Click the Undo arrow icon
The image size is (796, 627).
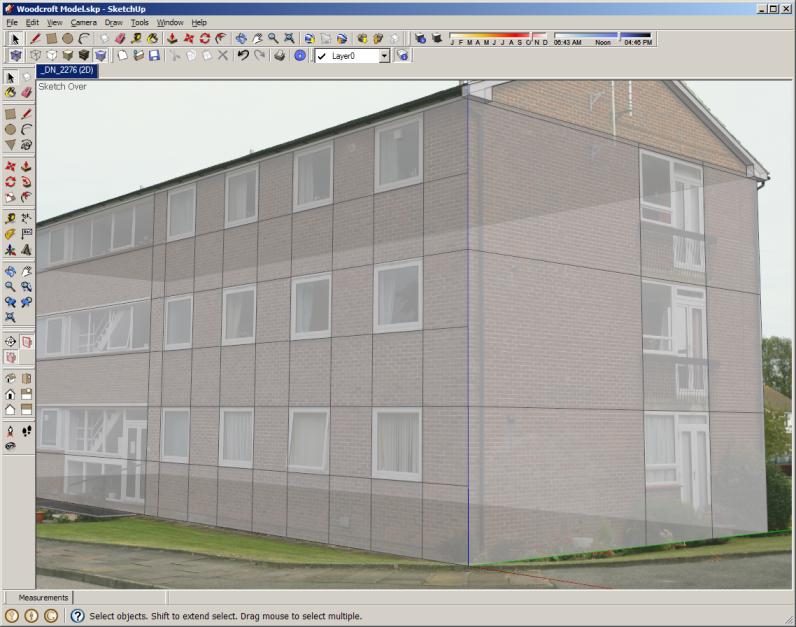tap(243, 55)
